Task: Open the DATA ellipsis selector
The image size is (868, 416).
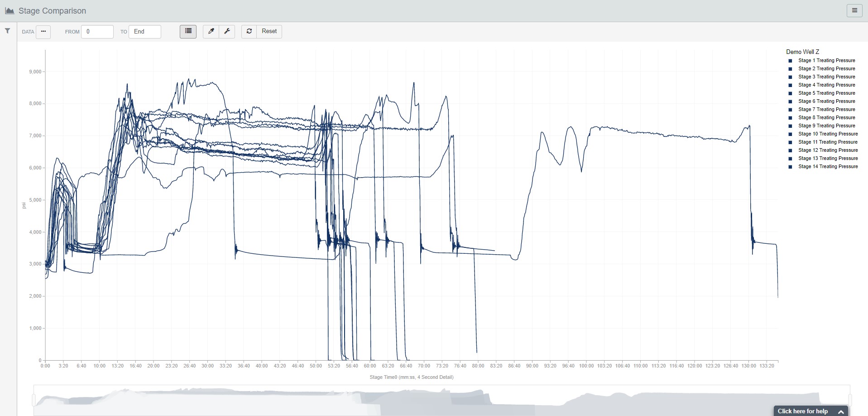Action: point(43,31)
